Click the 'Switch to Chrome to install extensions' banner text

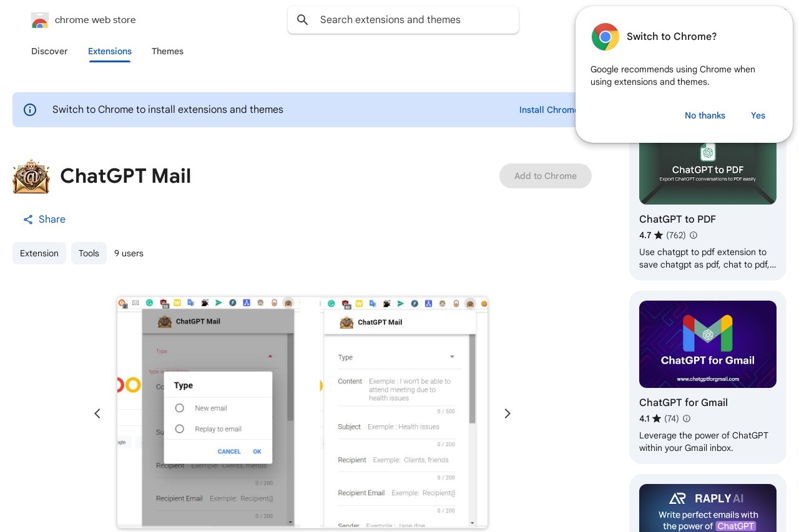point(168,110)
